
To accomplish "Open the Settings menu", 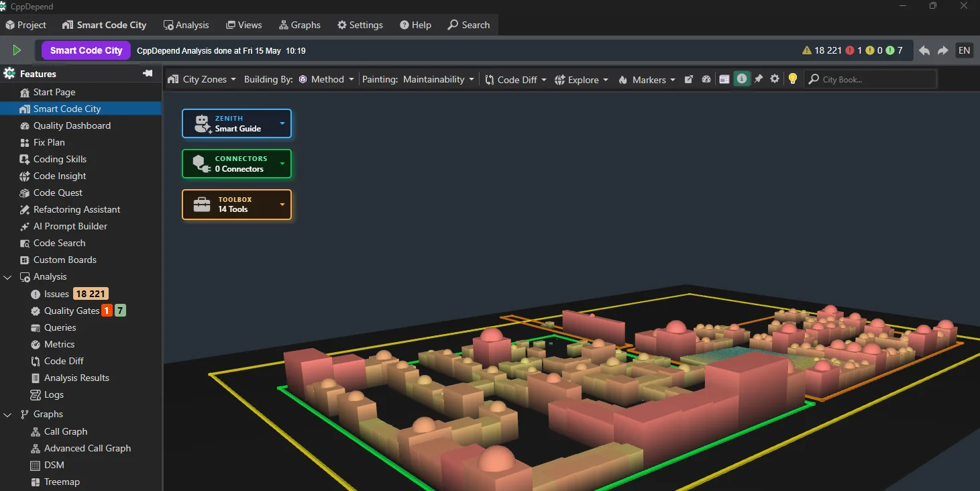I will (x=360, y=25).
